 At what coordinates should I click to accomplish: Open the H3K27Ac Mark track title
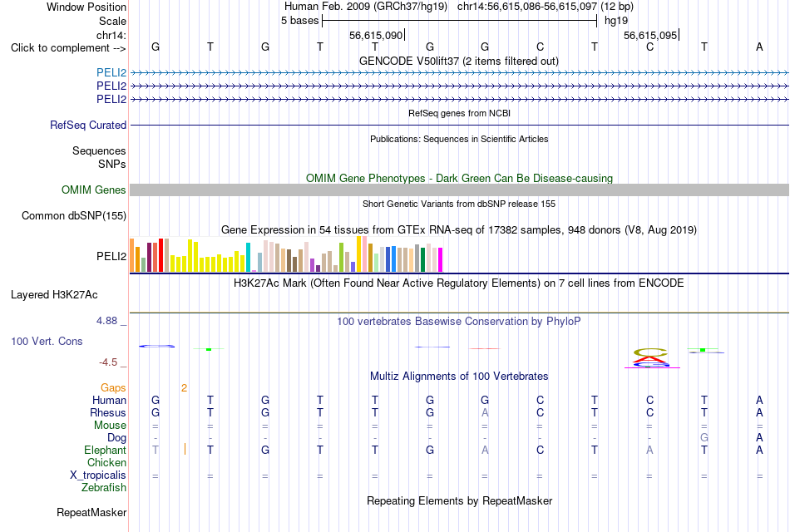[x=458, y=283]
